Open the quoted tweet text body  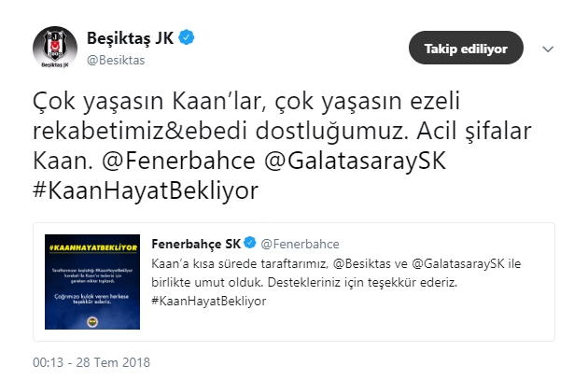(x=336, y=283)
